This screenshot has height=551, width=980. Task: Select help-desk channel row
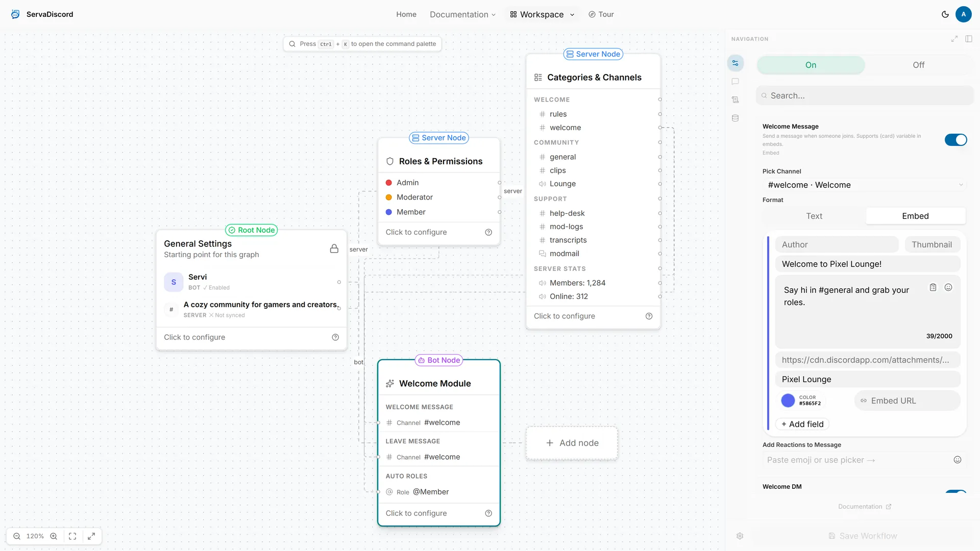coord(593,213)
